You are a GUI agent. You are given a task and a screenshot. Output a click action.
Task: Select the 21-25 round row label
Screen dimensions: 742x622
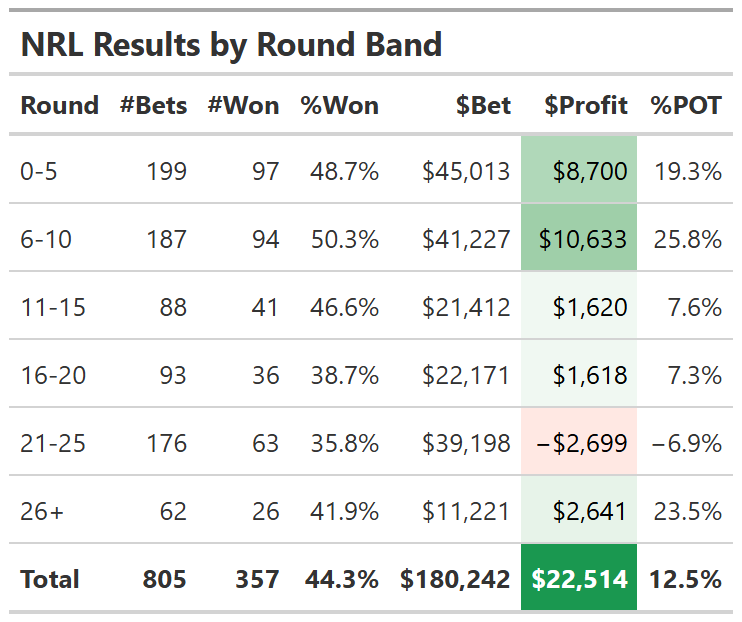tap(53, 443)
